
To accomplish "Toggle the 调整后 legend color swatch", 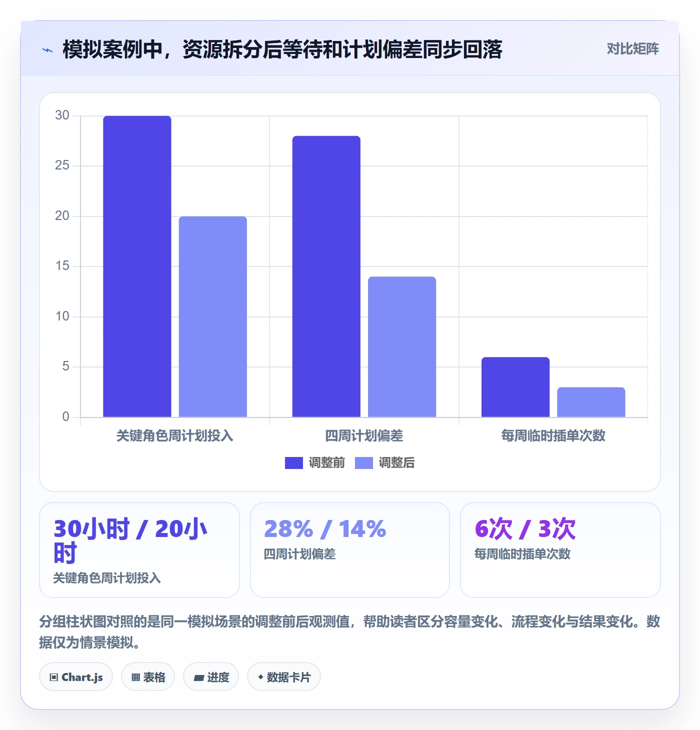I will click(364, 463).
